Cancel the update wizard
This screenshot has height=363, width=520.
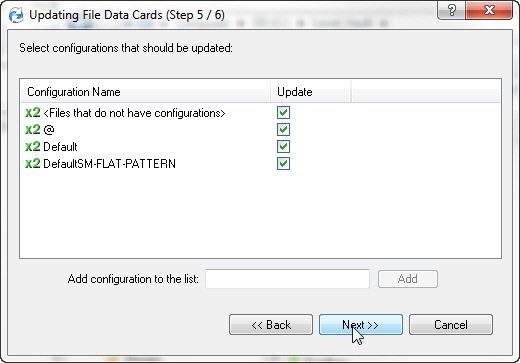click(x=451, y=324)
